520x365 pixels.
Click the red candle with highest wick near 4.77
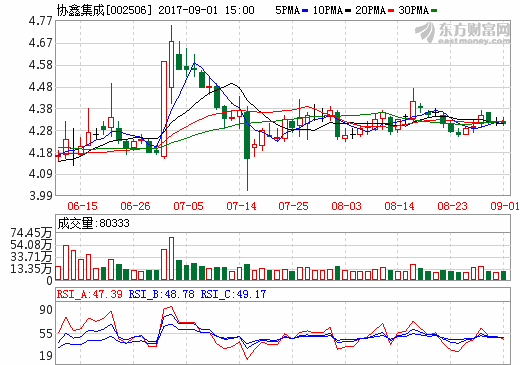click(x=171, y=64)
